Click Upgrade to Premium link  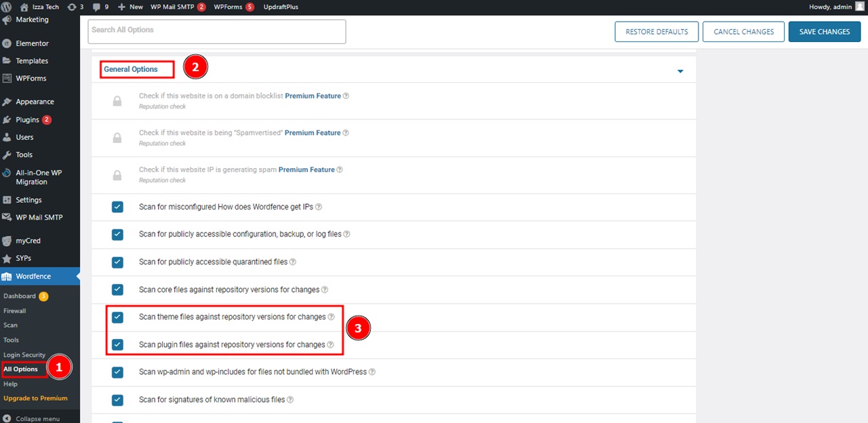pyautogui.click(x=35, y=399)
